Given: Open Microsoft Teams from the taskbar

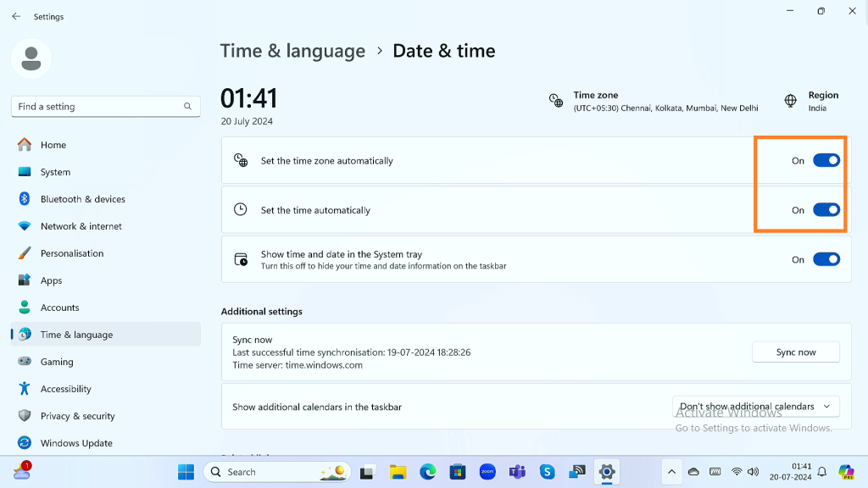Looking at the screenshot, I should pos(517,472).
